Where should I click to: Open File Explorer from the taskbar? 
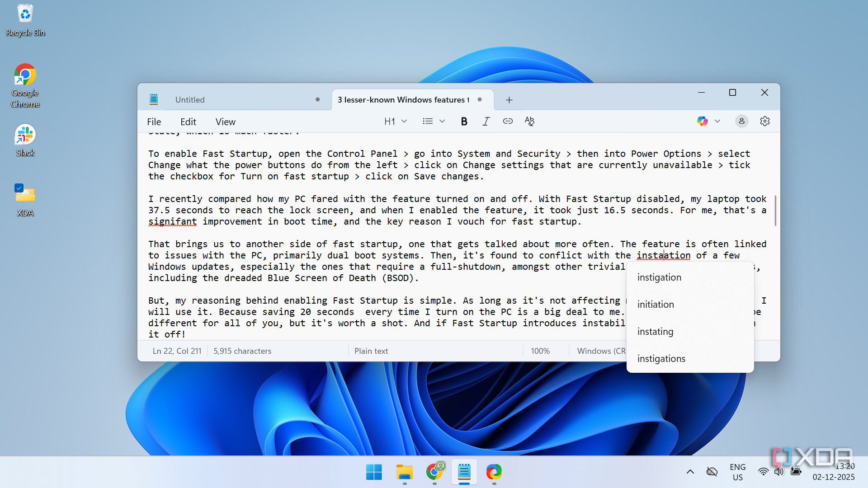pos(404,472)
